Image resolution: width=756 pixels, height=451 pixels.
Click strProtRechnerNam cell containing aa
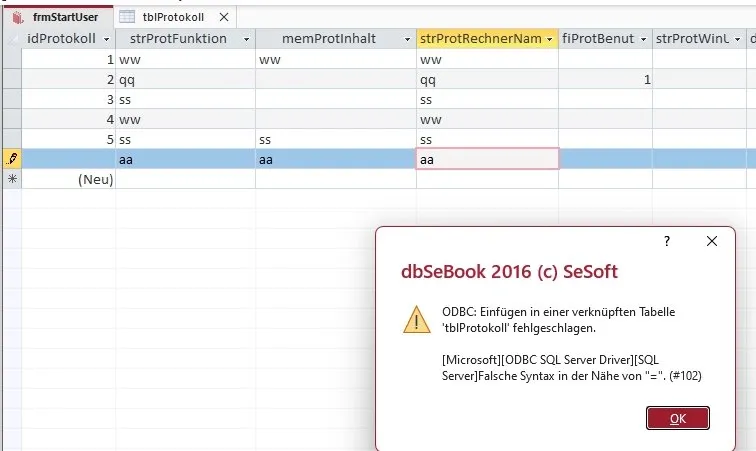(x=487, y=159)
